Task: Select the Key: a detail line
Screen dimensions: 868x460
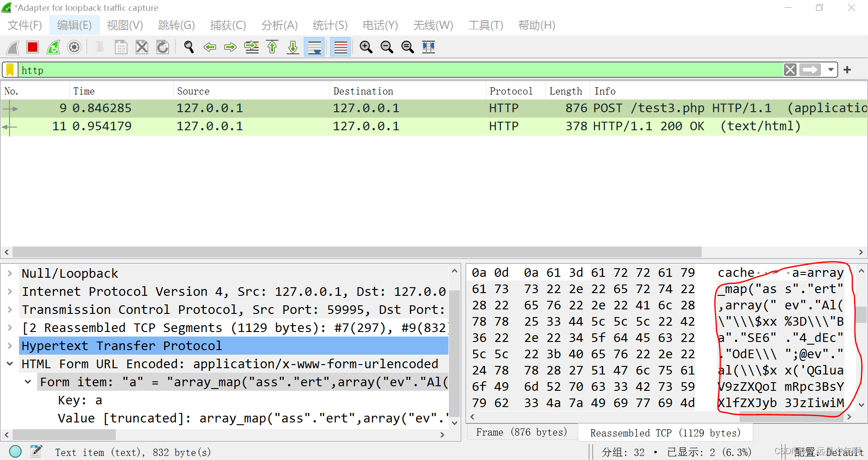Action: point(80,400)
